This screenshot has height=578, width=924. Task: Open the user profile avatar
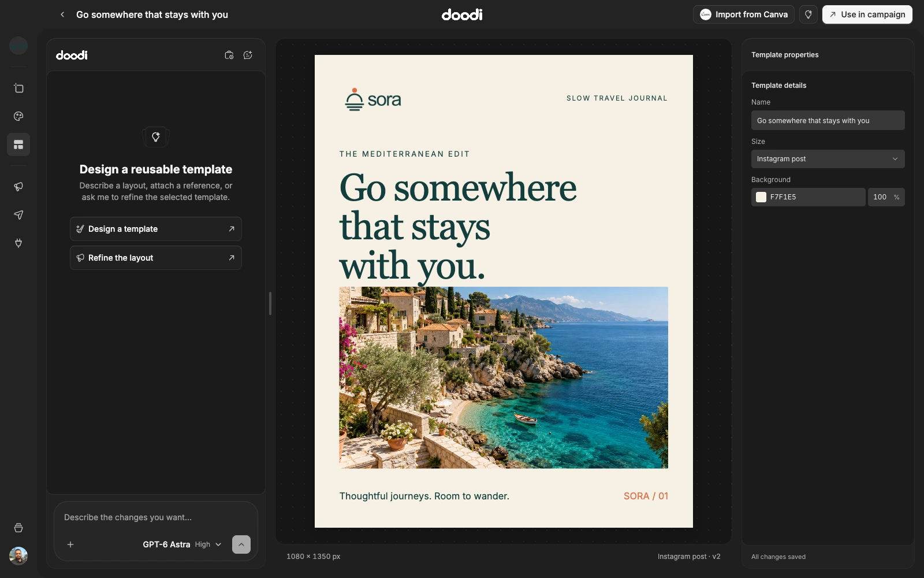point(18,556)
